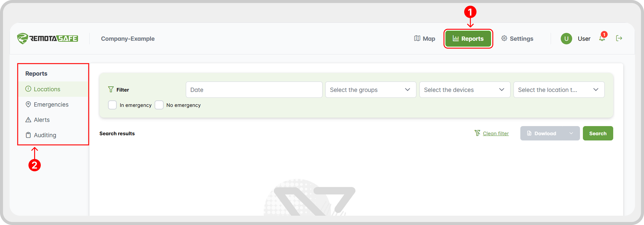Enable the In emergency checkbox
Image resolution: width=644 pixels, height=225 pixels.
click(x=112, y=105)
